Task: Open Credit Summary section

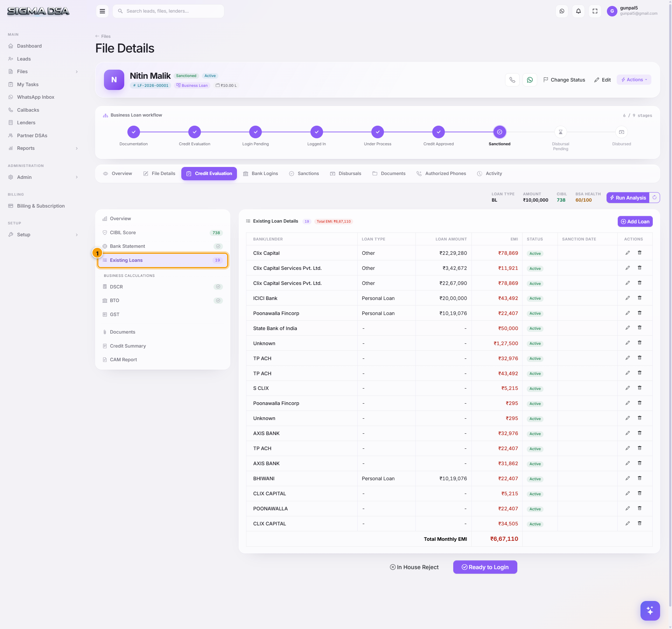Action: click(163, 346)
